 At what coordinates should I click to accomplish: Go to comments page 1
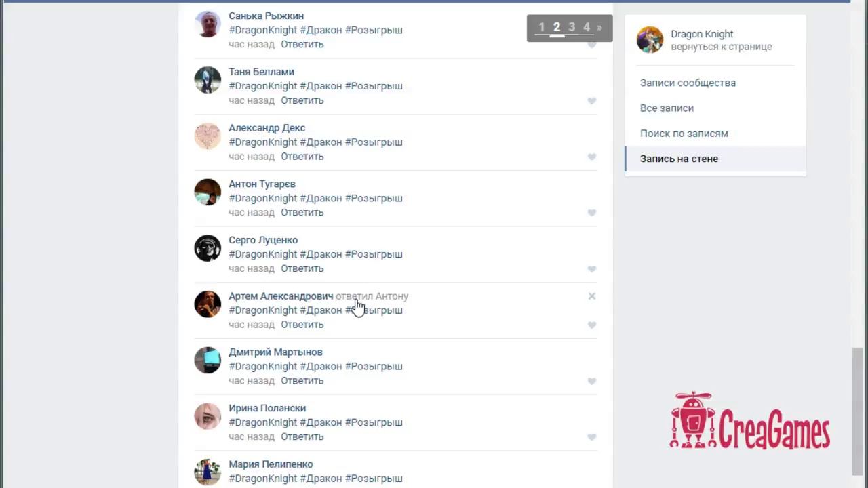pos(542,27)
